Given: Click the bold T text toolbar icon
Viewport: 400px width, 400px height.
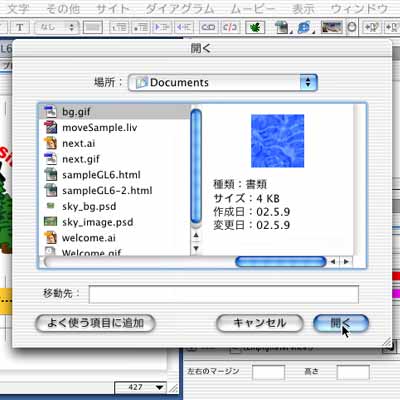Looking at the screenshot, I should [20, 27].
